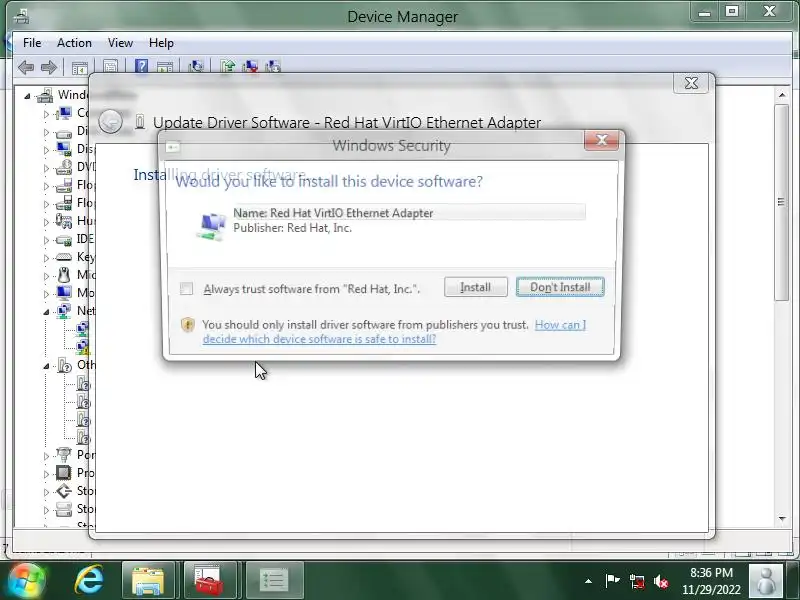Select the Processors category icon
This screenshot has width=800, height=600.
[x=64, y=473]
